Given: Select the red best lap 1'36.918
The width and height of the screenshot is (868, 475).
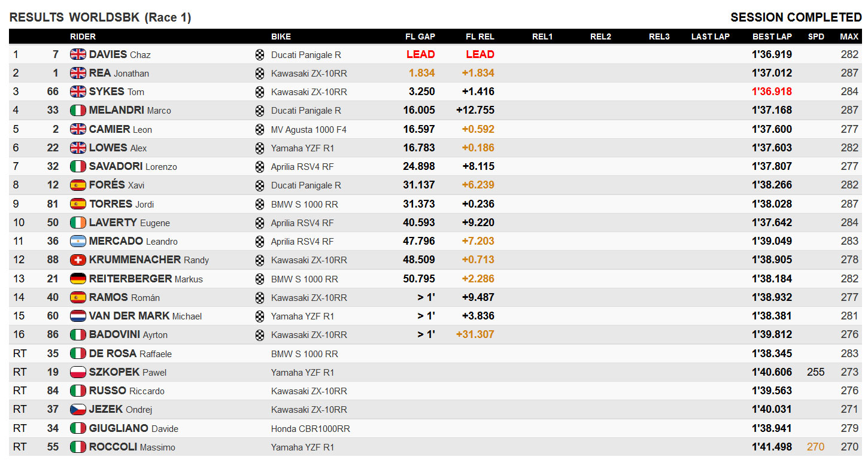Looking at the screenshot, I should coord(772,92).
